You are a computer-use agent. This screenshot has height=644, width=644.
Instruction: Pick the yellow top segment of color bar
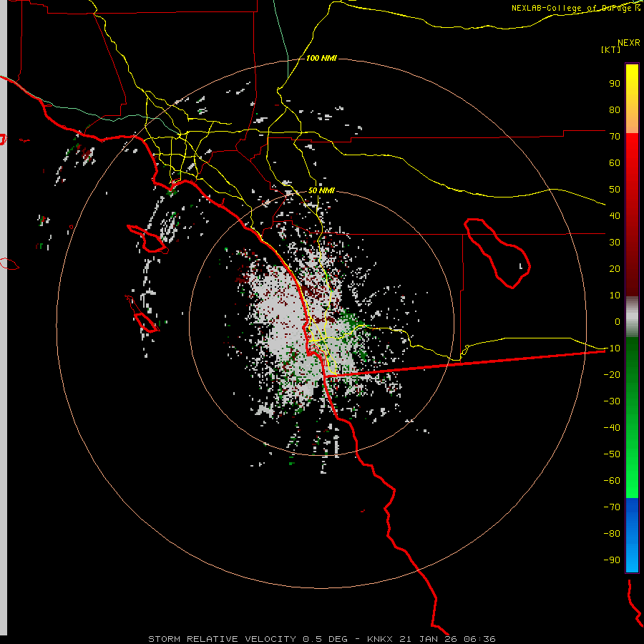coord(632,98)
